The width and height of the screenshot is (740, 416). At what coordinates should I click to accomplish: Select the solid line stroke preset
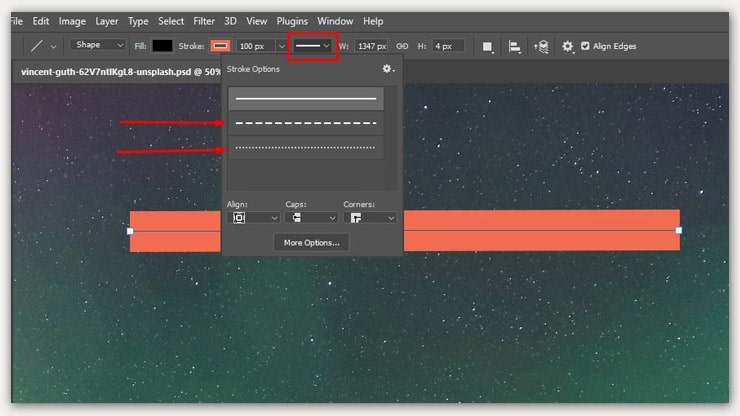click(306, 99)
